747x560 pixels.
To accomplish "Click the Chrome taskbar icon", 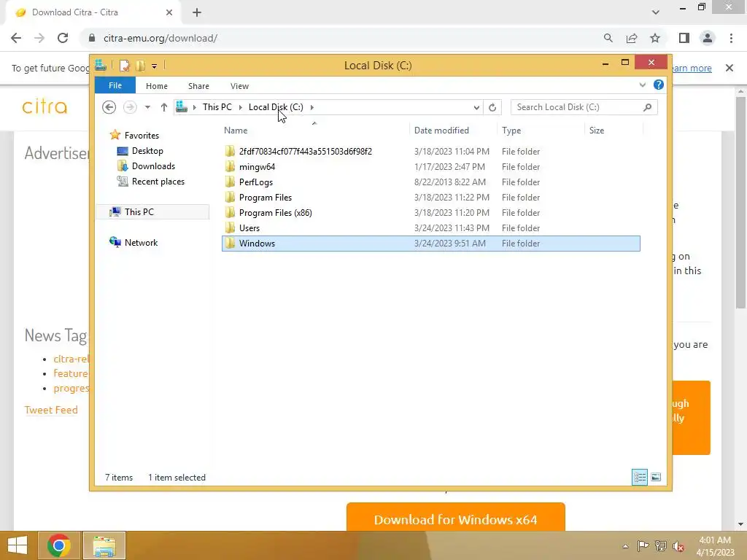I will [58, 545].
